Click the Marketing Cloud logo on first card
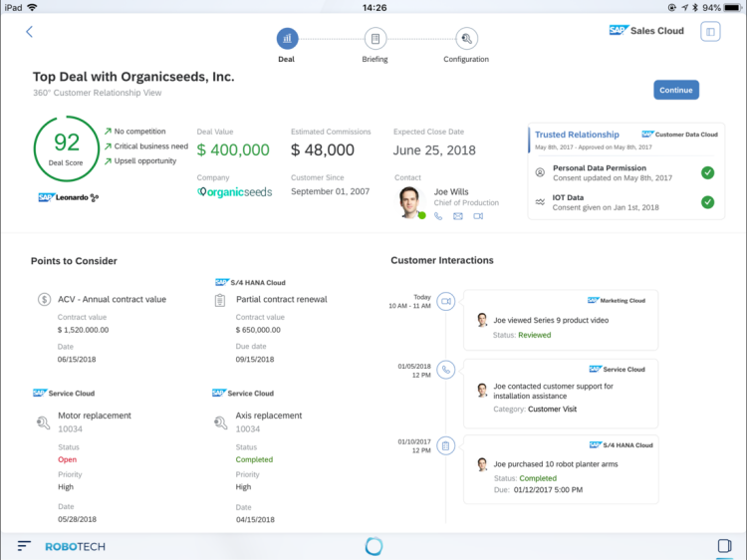The height and width of the screenshot is (560, 747). click(616, 300)
